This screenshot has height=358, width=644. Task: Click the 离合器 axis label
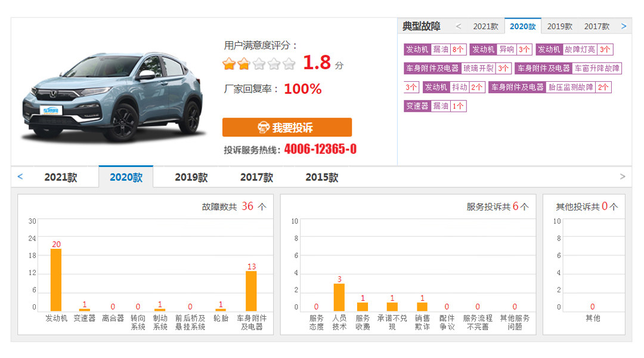coord(113,318)
